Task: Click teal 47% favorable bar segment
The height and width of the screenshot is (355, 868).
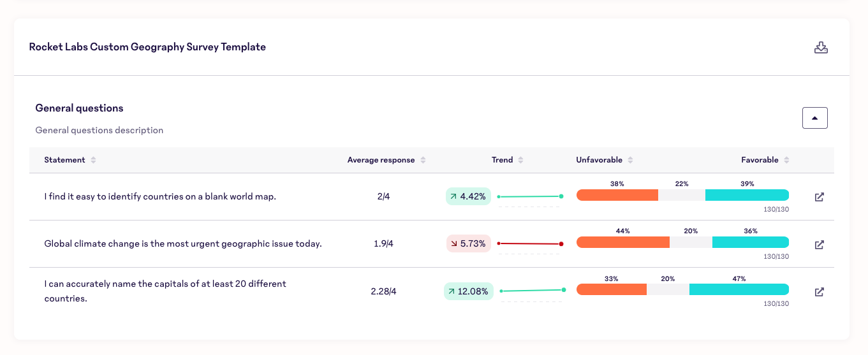Action: point(739,289)
